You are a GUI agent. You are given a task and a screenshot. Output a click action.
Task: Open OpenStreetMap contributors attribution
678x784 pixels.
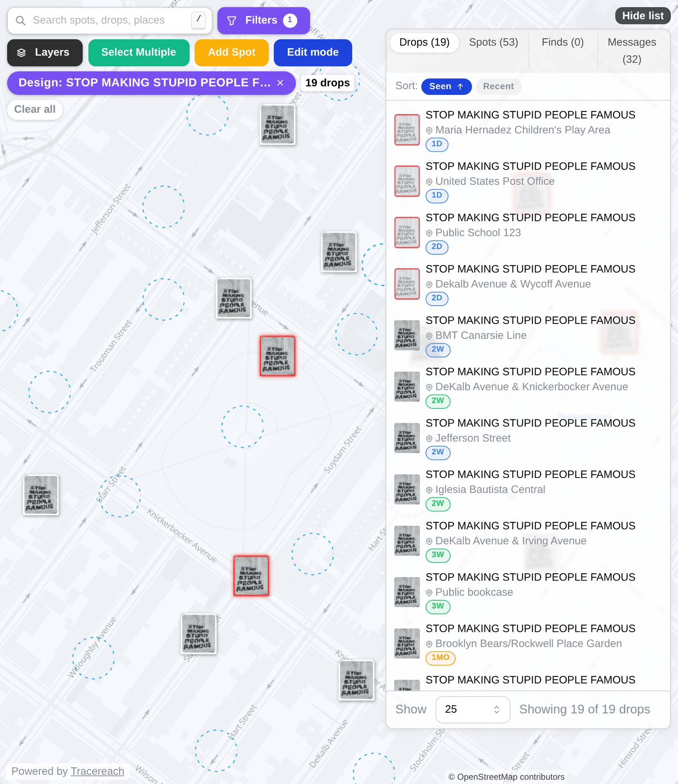(506, 777)
